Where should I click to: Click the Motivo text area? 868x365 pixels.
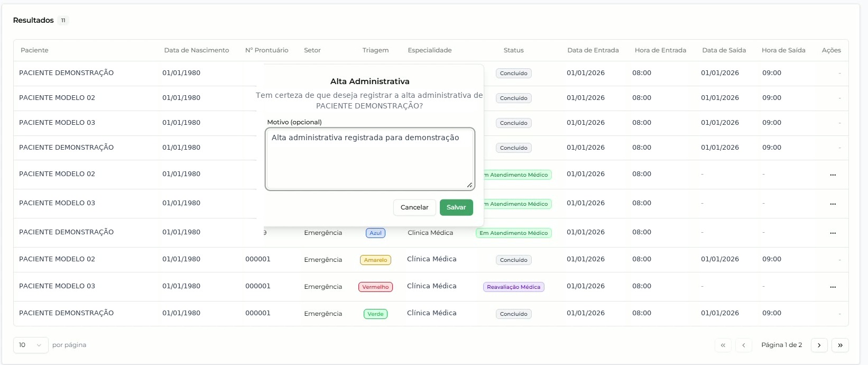pyautogui.click(x=370, y=159)
